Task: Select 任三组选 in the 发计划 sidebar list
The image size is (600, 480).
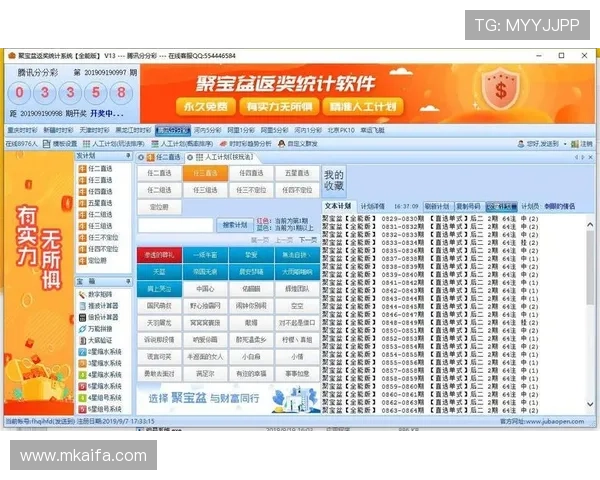Action: pyautogui.click(x=96, y=226)
